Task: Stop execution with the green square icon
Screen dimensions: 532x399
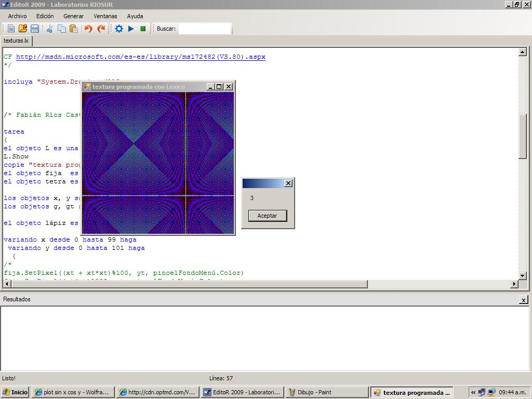Action: coord(143,29)
